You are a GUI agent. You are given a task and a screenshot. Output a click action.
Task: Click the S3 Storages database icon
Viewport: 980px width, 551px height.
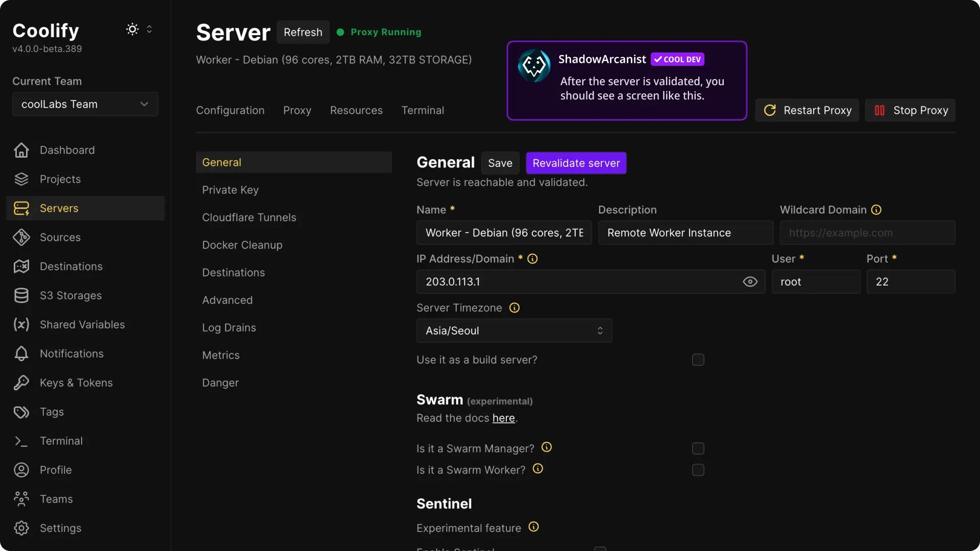click(x=21, y=295)
